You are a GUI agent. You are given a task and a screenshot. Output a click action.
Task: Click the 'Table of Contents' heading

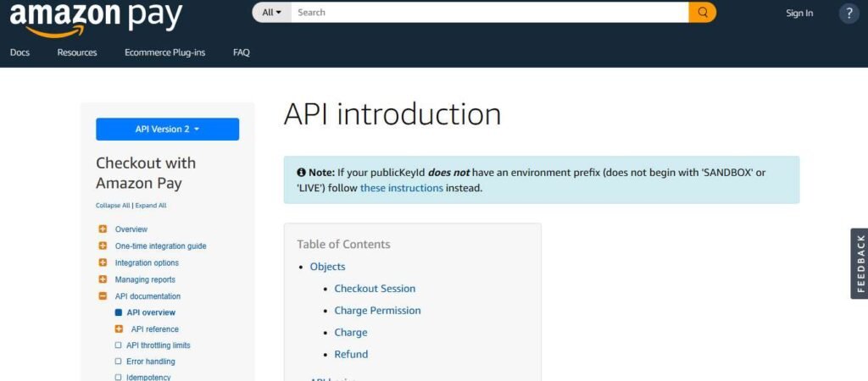click(344, 245)
